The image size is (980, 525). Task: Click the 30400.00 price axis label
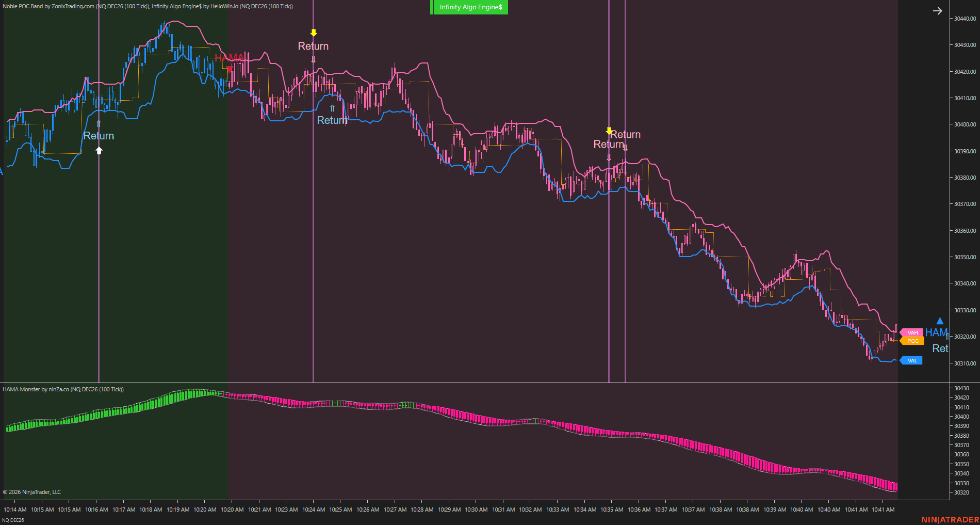pyautogui.click(x=965, y=124)
